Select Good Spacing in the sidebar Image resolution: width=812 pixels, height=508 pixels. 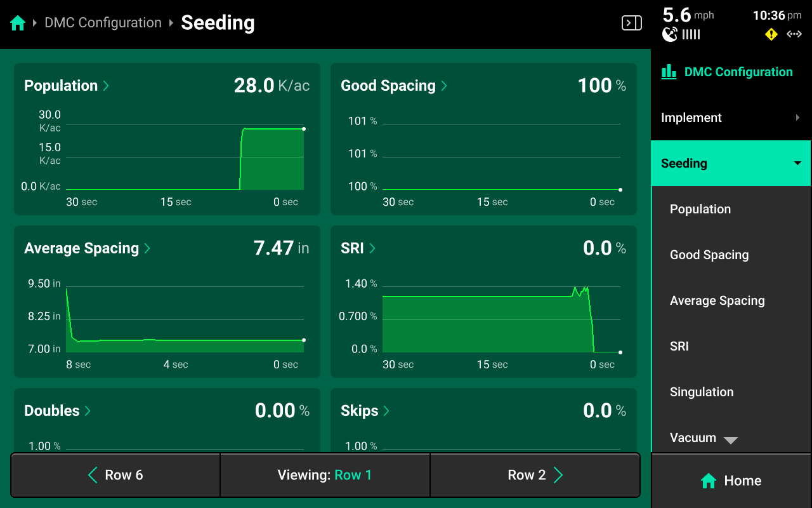[x=731, y=255]
